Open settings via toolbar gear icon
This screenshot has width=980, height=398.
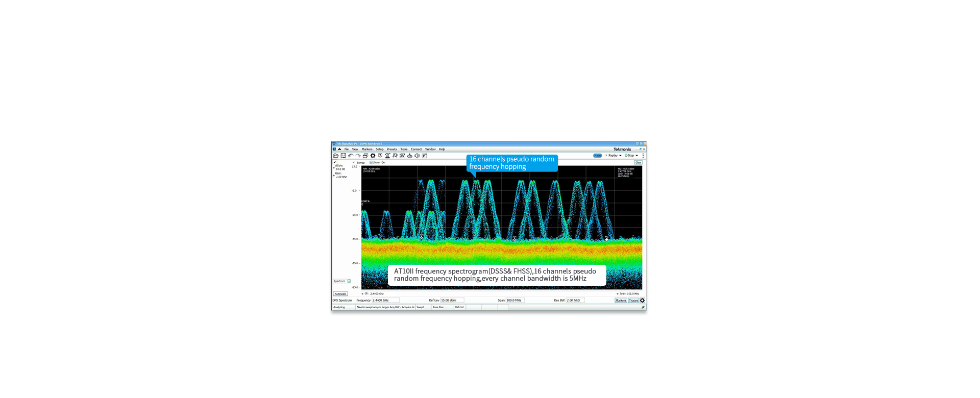click(x=373, y=156)
